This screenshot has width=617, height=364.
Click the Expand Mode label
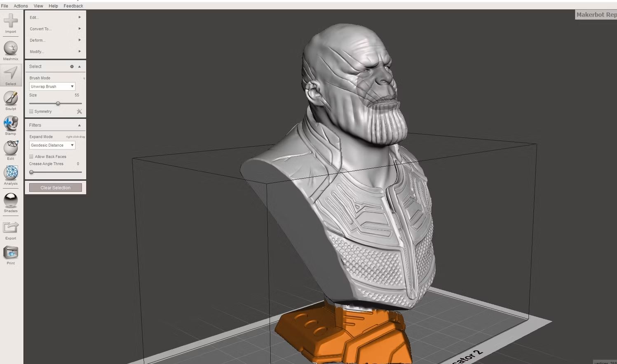pyautogui.click(x=41, y=137)
